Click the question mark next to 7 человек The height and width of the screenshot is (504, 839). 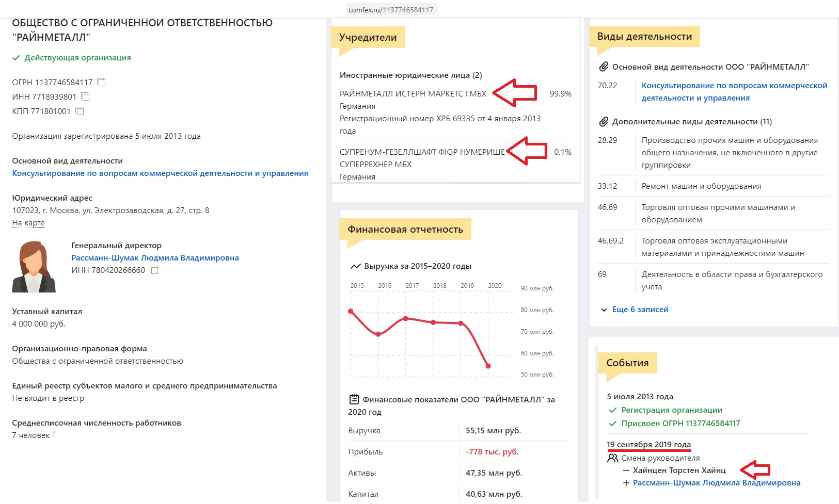(x=54, y=434)
